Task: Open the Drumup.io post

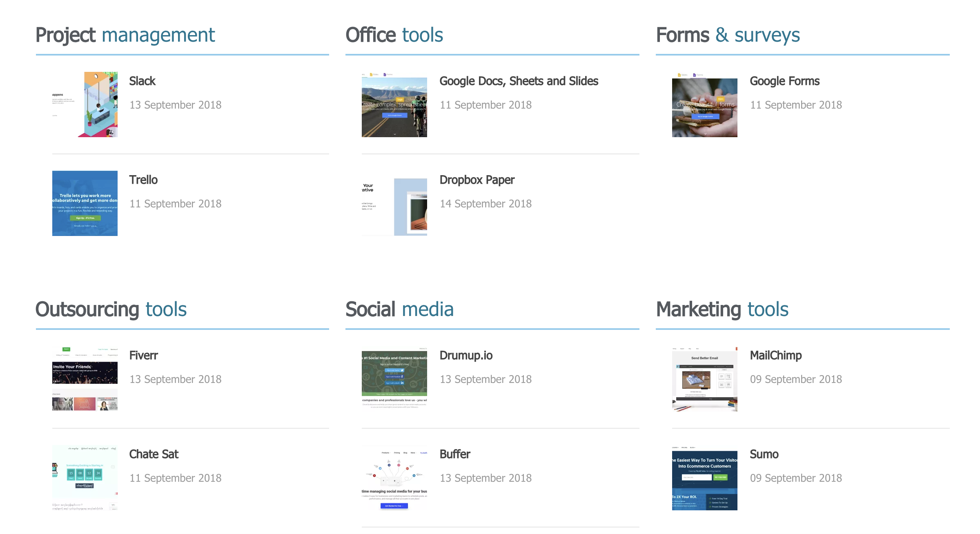Action: pos(466,355)
